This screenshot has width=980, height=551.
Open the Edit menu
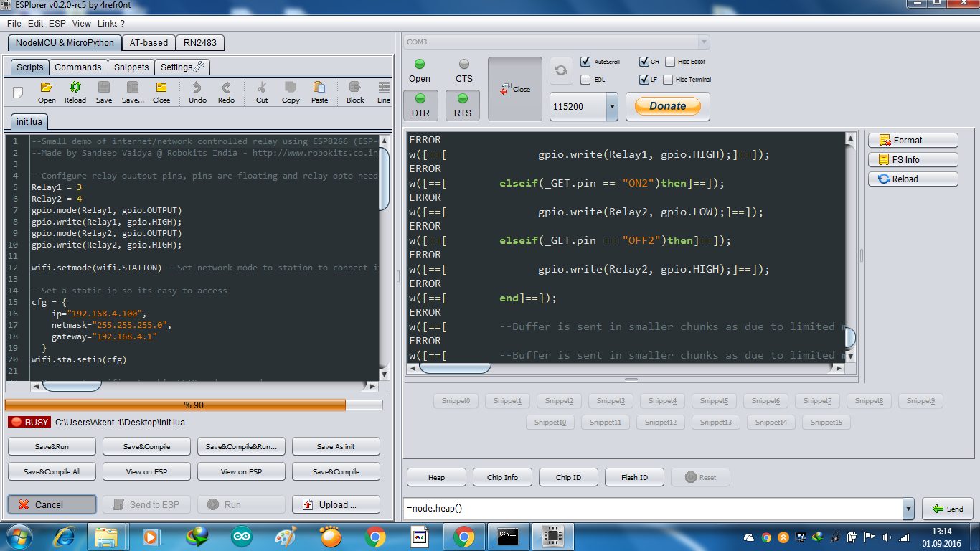tap(35, 24)
